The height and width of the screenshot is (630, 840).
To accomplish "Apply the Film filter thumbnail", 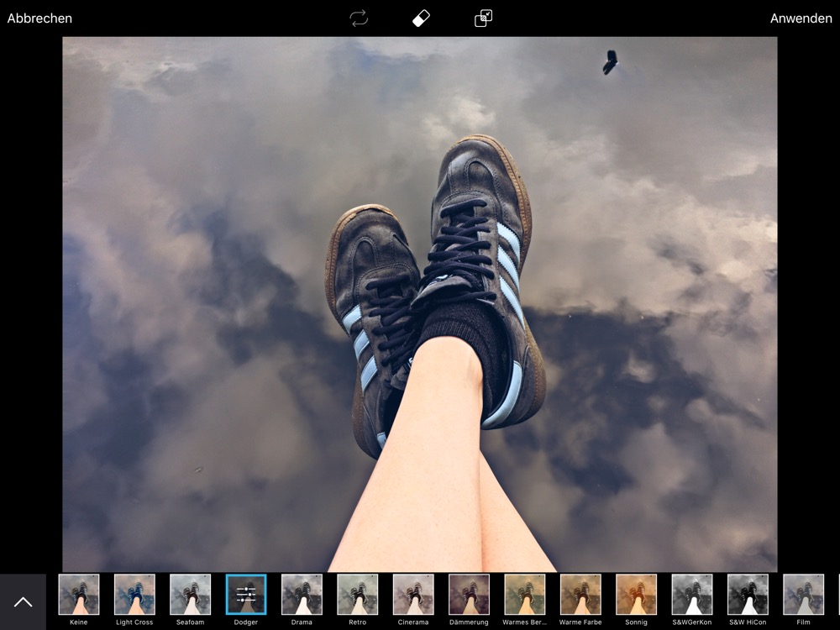I will point(803,595).
